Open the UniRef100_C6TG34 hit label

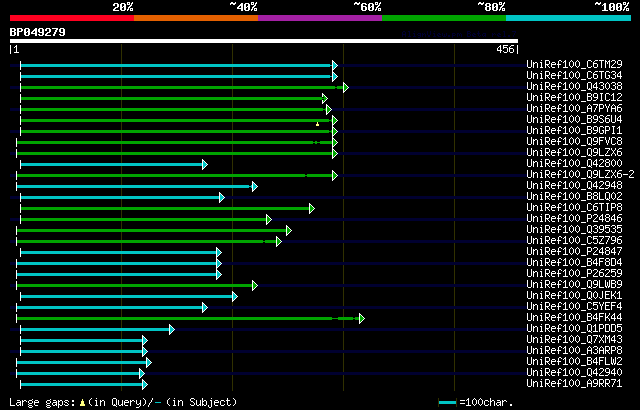tap(574, 75)
